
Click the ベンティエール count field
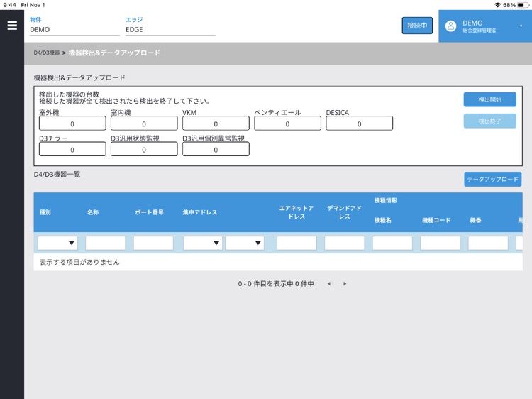click(287, 124)
